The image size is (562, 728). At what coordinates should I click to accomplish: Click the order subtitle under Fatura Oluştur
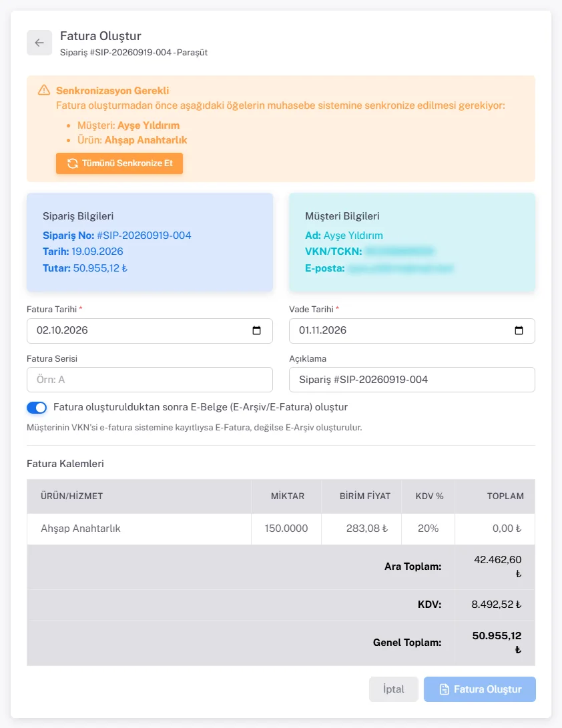pyautogui.click(x=133, y=53)
